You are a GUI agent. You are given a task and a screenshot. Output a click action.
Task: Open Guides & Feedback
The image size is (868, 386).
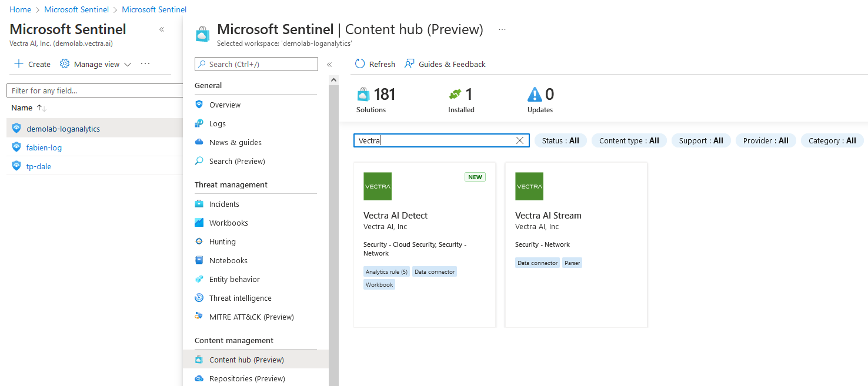click(x=445, y=64)
